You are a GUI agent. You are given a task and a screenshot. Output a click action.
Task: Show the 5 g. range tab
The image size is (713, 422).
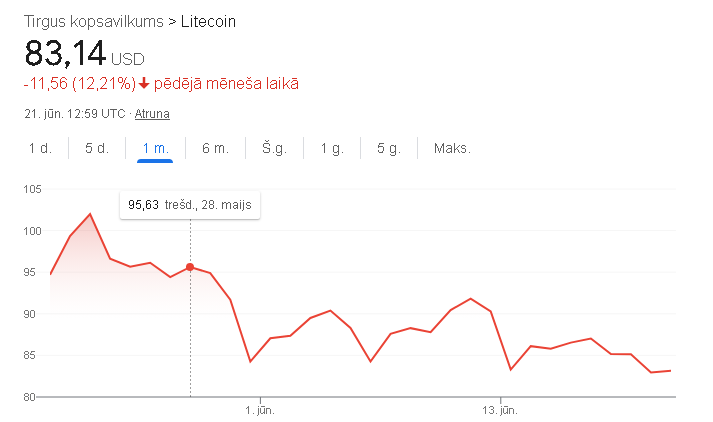tap(389, 148)
